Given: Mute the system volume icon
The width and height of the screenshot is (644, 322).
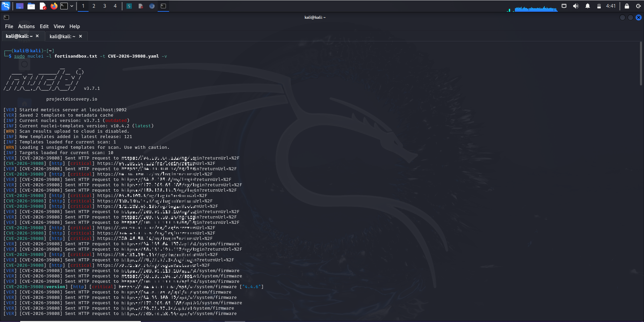Looking at the screenshot, I should (576, 6).
